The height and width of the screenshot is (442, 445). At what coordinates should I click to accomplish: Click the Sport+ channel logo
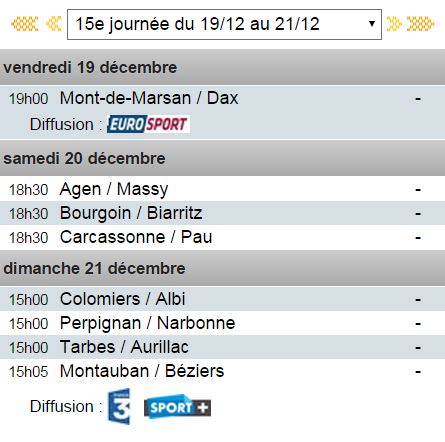pos(177,407)
